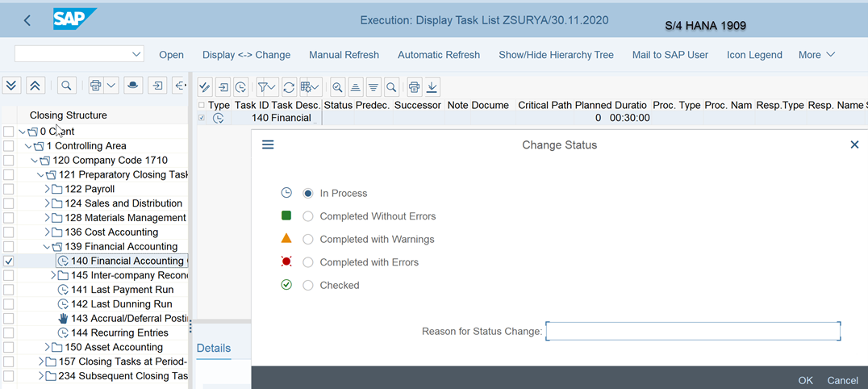
Task: Select the Completed Without Errors radio button
Action: click(x=307, y=216)
